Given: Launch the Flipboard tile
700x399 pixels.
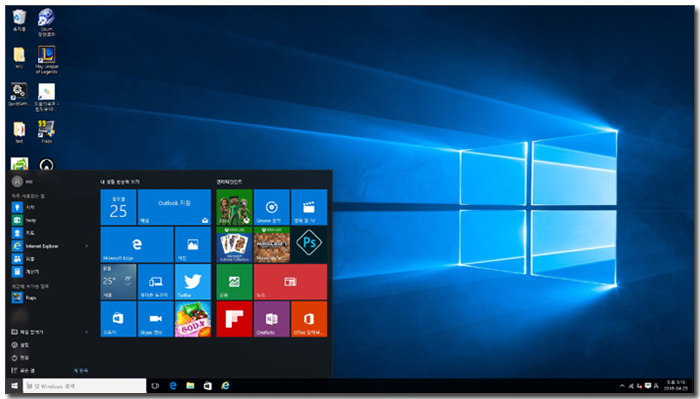Looking at the screenshot, I should [x=234, y=319].
